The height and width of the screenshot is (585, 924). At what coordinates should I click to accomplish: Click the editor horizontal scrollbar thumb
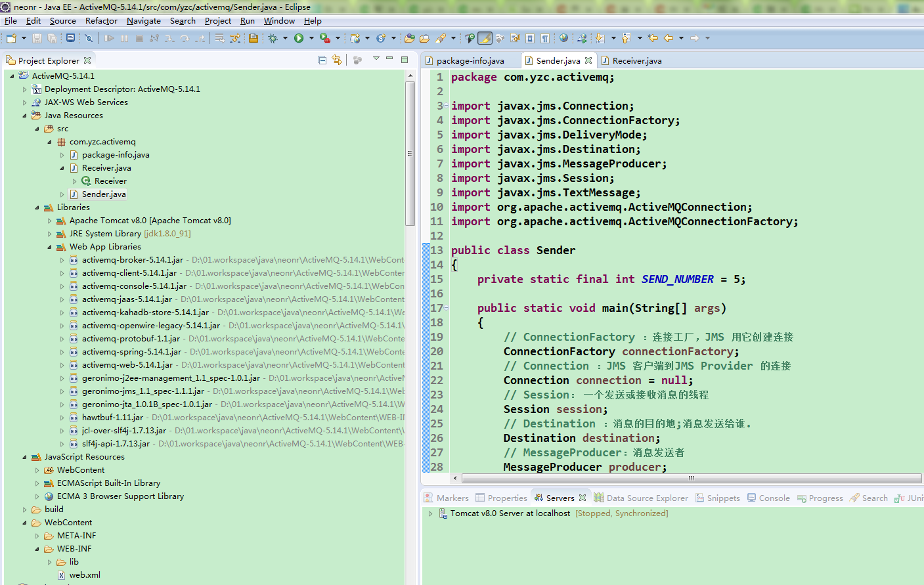pos(691,478)
